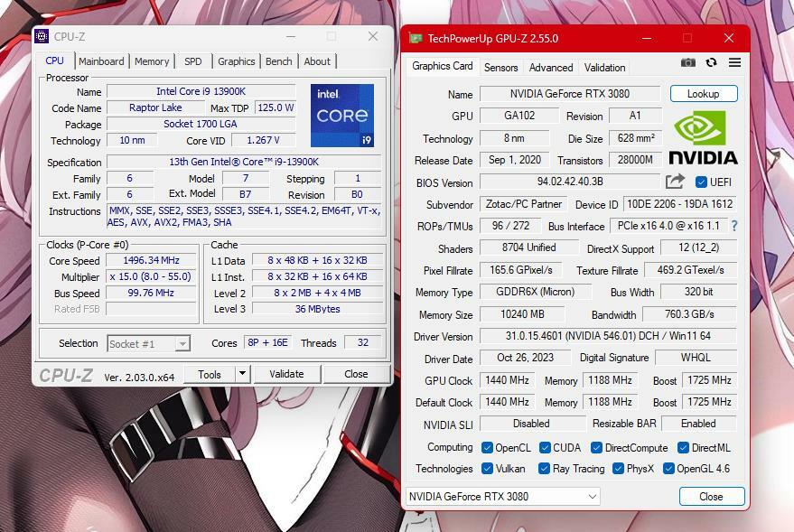Open the NVIDIA GeForce RTX 3080 GPU dropdown
The height and width of the screenshot is (532, 794).
(x=502, y=496)
